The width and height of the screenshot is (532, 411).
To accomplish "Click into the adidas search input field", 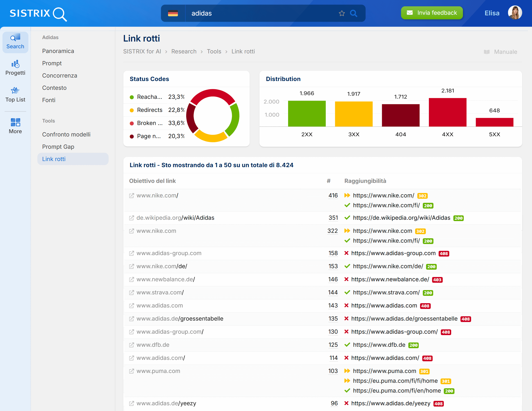I will (x=243, y=13).
